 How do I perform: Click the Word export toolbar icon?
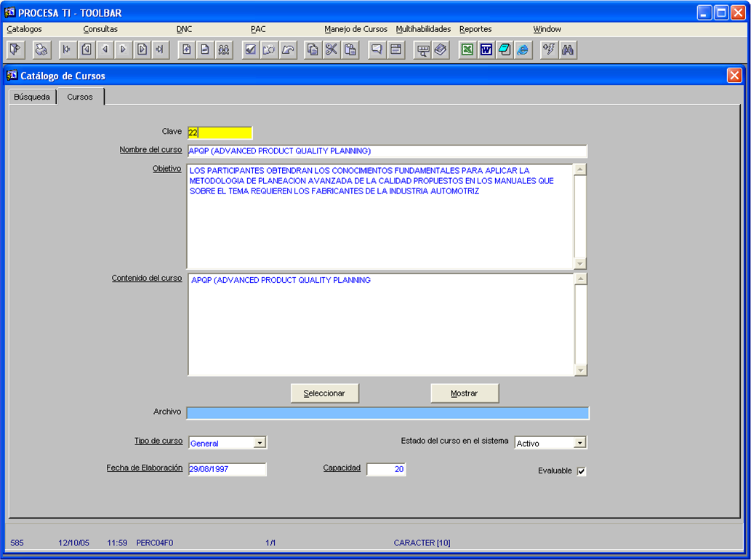pyautogui.click(x=486, y=49)
